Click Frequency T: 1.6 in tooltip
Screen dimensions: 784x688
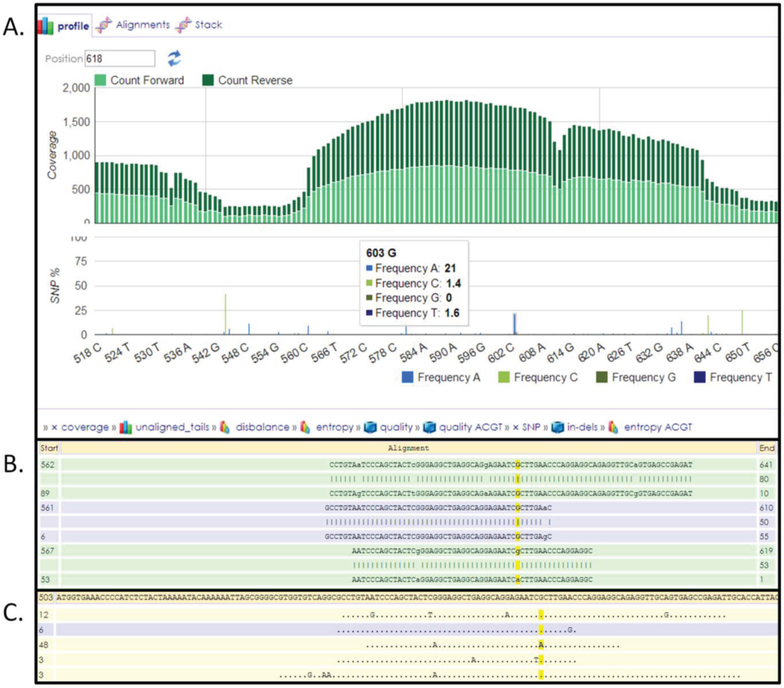point(413,313)
